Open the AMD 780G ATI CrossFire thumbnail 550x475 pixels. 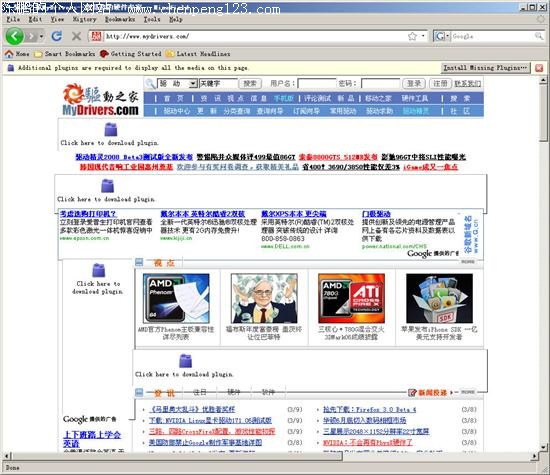[351, 298]
